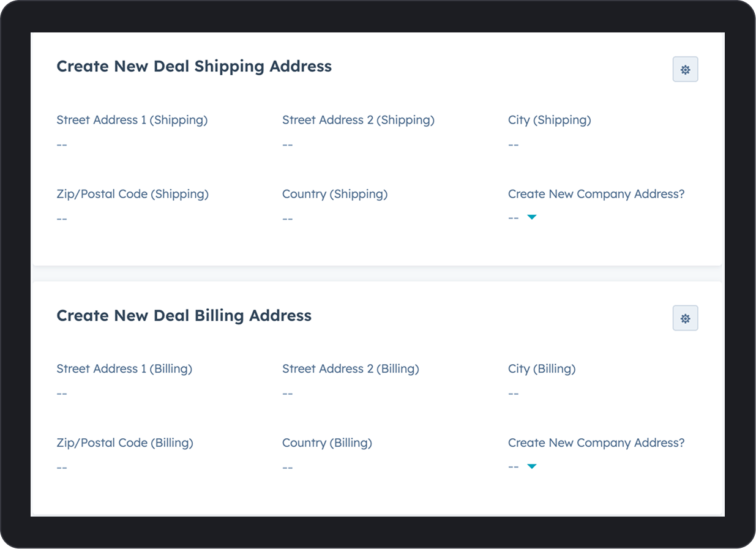The height and width of the screenshot is (549, 756).
Task: Click the Country (Billing) label
Action: click(327, 443)
